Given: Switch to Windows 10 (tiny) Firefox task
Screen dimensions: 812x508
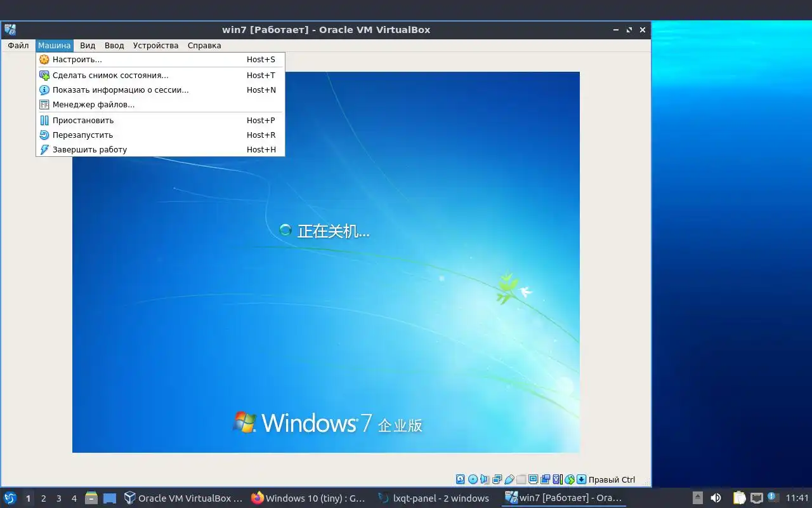Looking at the screenshot, I should pos(309,498).
